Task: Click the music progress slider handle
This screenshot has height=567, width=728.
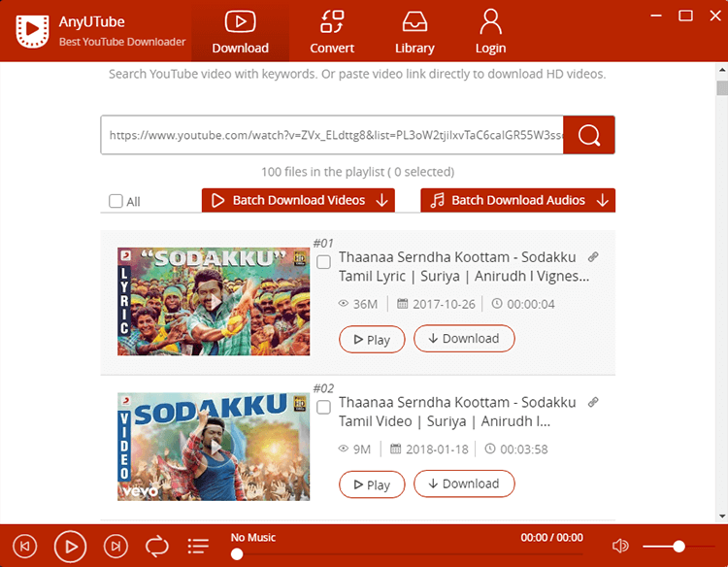Action: (x=237, y=554)
